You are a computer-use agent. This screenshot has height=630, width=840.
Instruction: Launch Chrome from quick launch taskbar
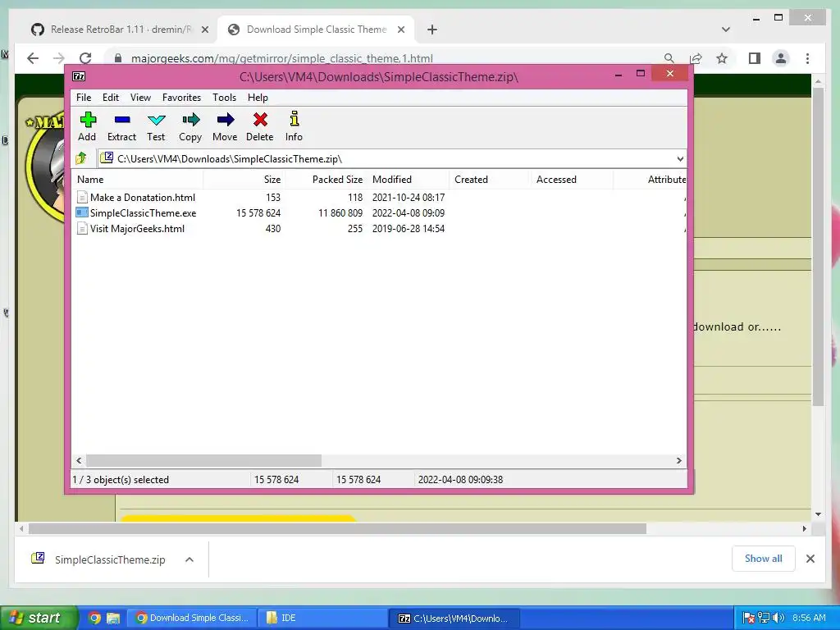click(x=95, y=618)
